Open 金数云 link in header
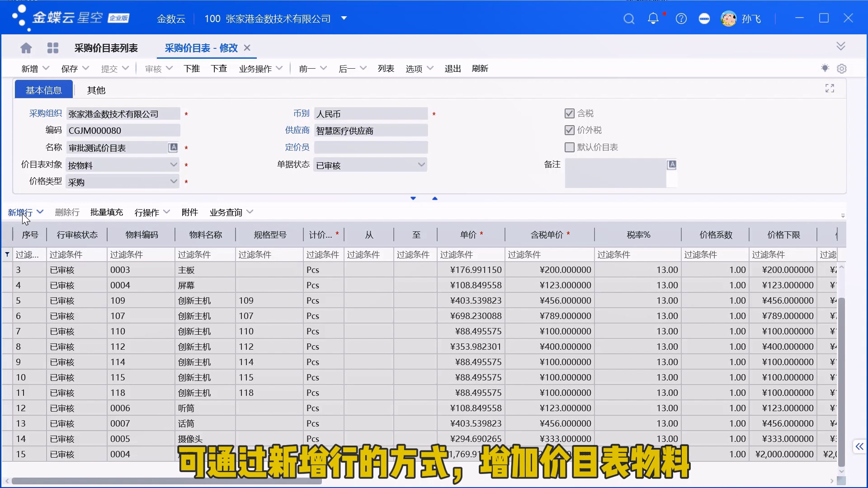Viewport: 868px width, 488px height. click(x=171, y=19)
